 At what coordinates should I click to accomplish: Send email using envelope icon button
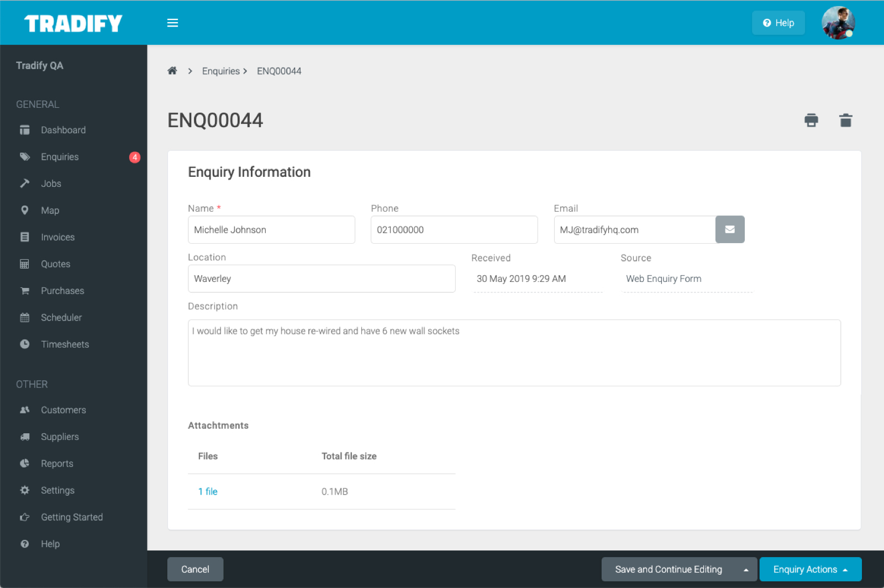pos(730,229)
